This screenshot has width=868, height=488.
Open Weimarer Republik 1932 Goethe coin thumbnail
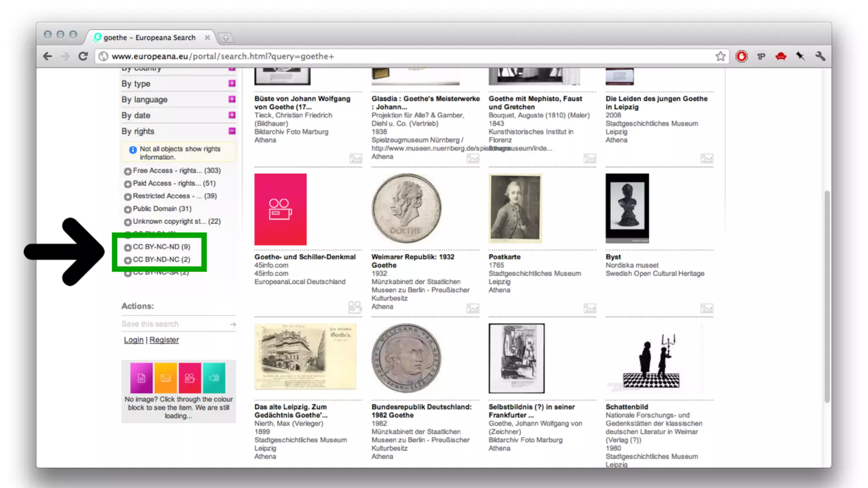[406, 208]
